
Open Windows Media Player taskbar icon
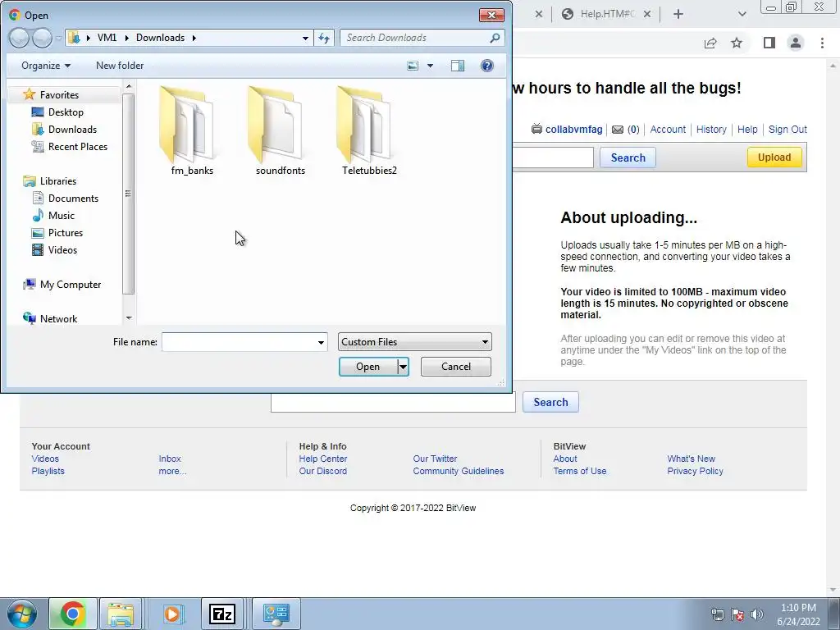171,614
